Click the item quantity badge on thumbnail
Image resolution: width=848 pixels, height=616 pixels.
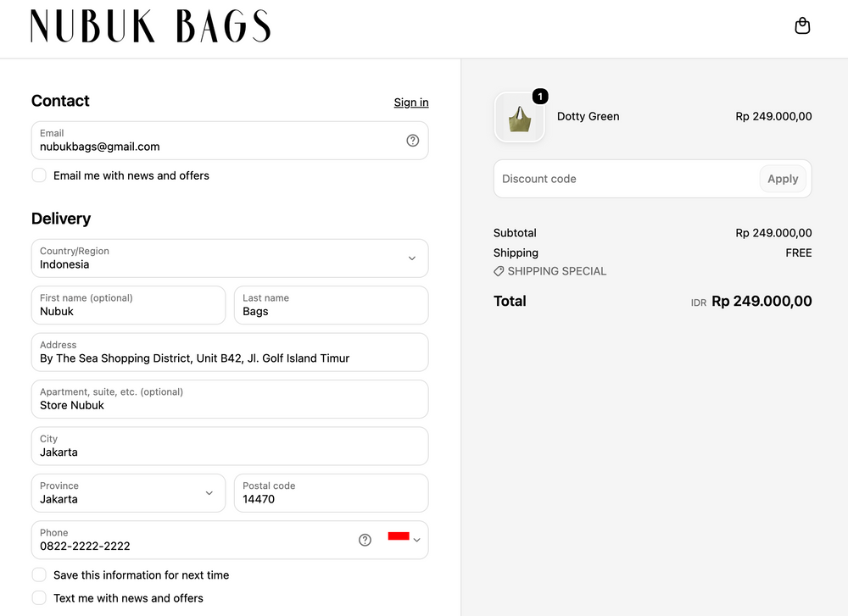[540, 97]
